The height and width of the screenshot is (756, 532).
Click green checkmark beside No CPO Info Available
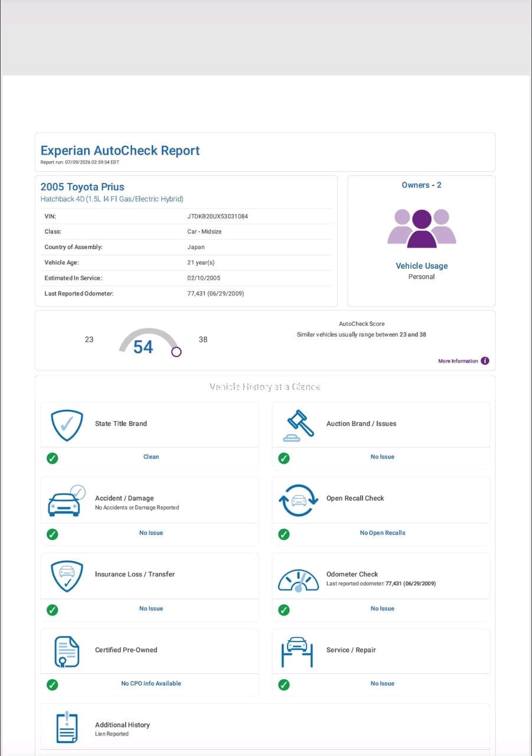coord(53,685)
